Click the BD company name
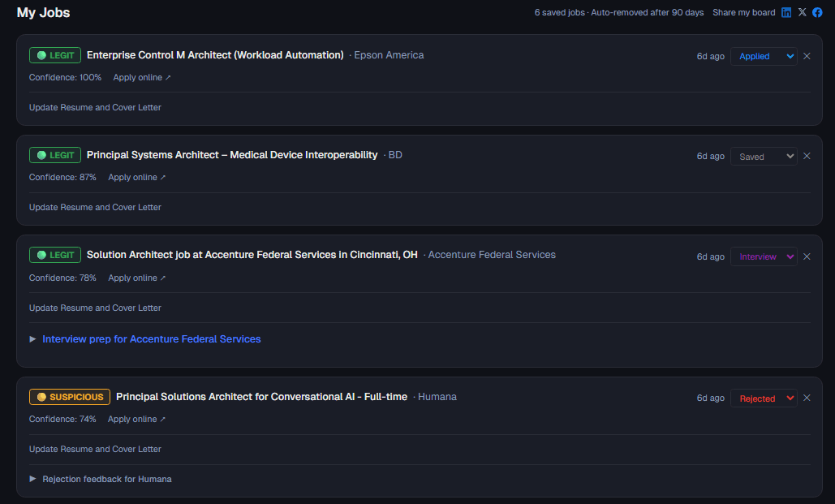The height and width of the screenshot is (504, 835). click(395, 155)
